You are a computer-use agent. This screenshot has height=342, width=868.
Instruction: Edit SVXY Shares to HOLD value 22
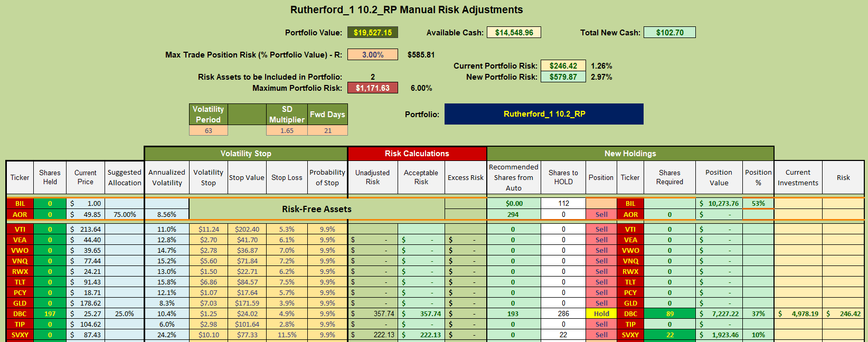pos(563,335)
